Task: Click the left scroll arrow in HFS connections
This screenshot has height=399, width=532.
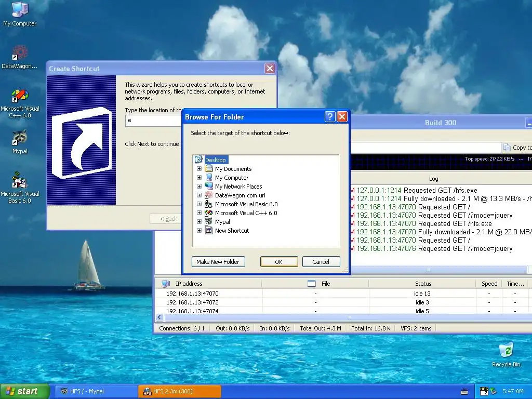Action: click(159, 317)
